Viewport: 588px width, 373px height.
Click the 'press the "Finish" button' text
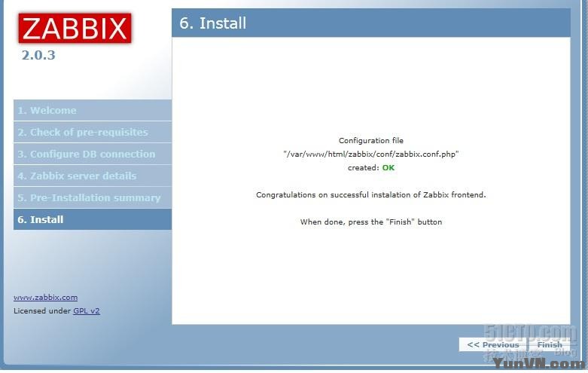coord(395,222)
